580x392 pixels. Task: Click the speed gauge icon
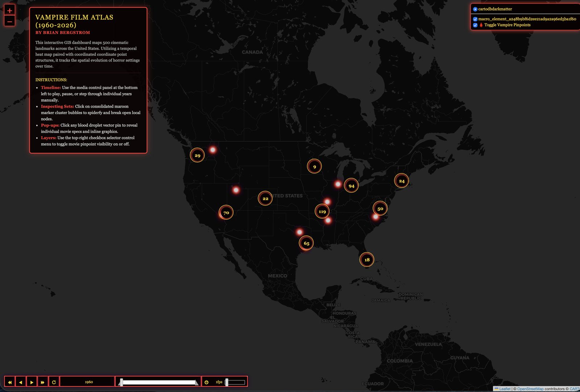207,382
